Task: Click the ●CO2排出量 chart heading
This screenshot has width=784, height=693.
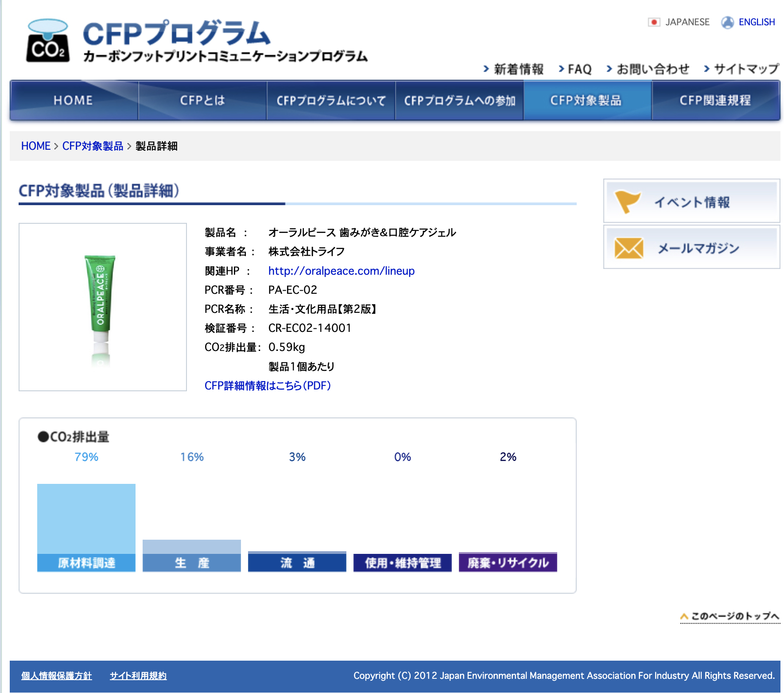Action: [74, 437]
